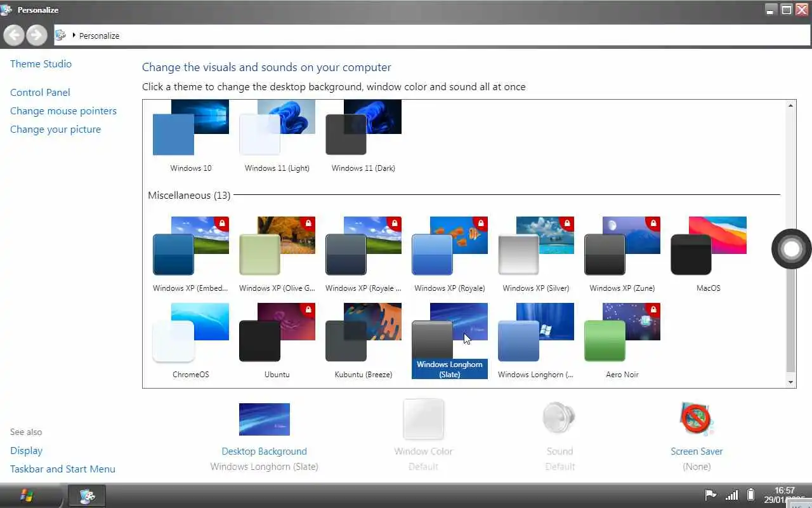
Task: Apply the blue Windows Longhorn theme
Action: click(536, 340)
